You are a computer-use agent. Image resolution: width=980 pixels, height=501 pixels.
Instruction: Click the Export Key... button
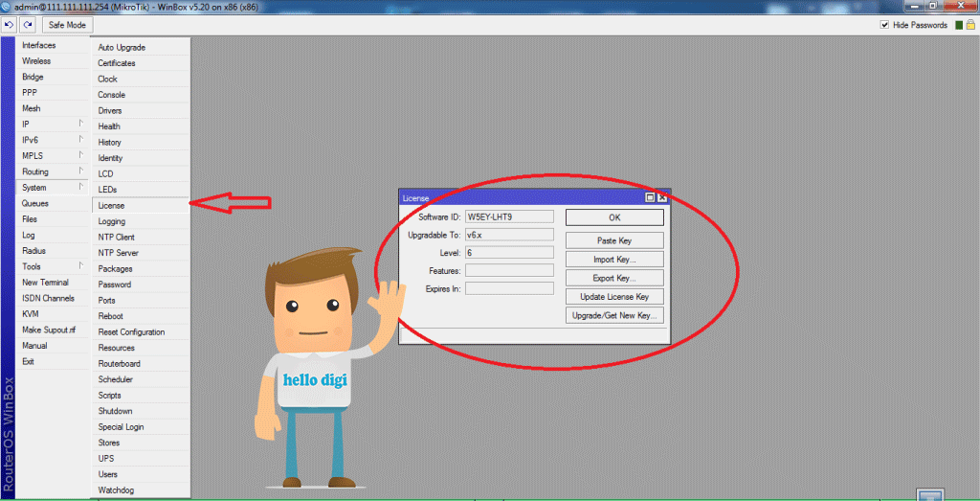tap(614, 278)
